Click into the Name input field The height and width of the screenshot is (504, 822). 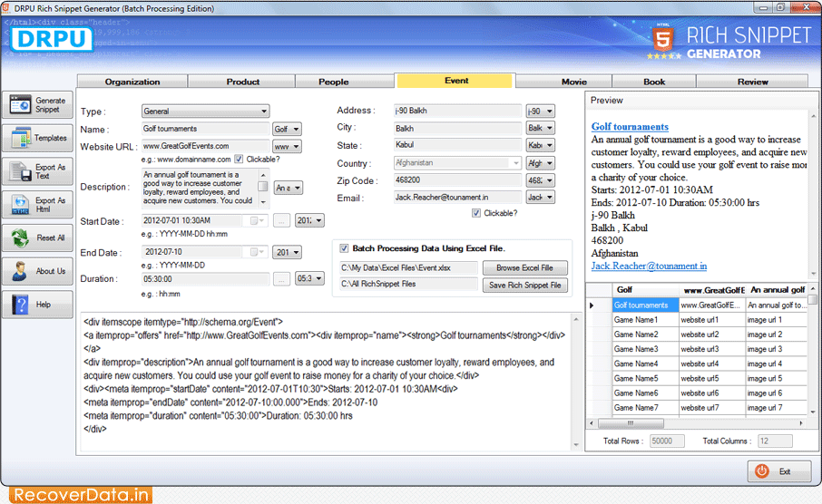pyautogui.click(x=205, y=129)
